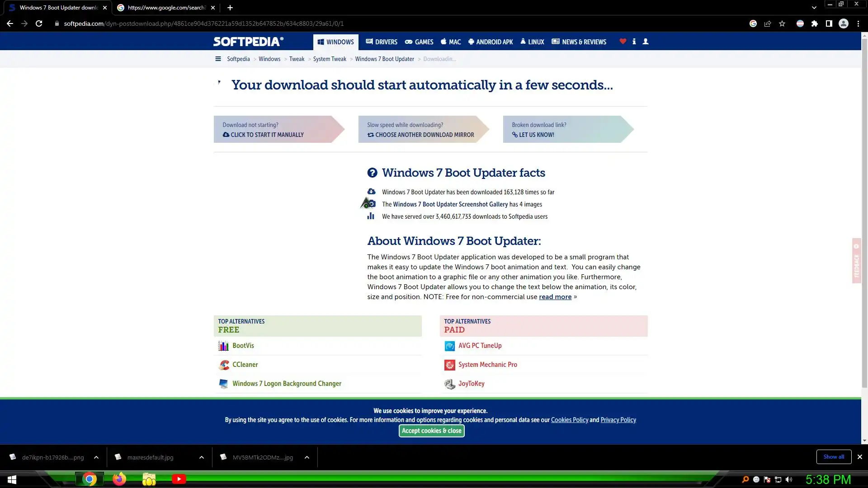Toggle Chrome side panel icon
This screenshot has height=488, width=868.
click(x=829, y=23)
